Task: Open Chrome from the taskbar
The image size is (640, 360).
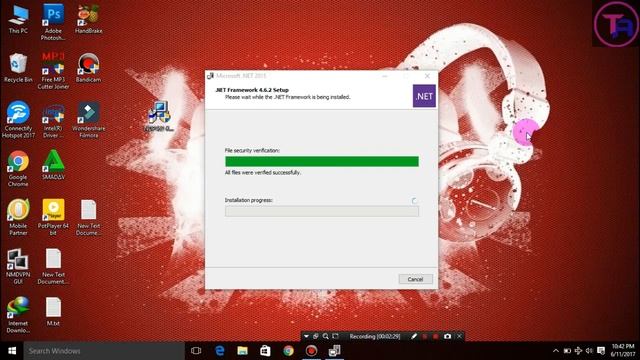Action: point(288,351)
